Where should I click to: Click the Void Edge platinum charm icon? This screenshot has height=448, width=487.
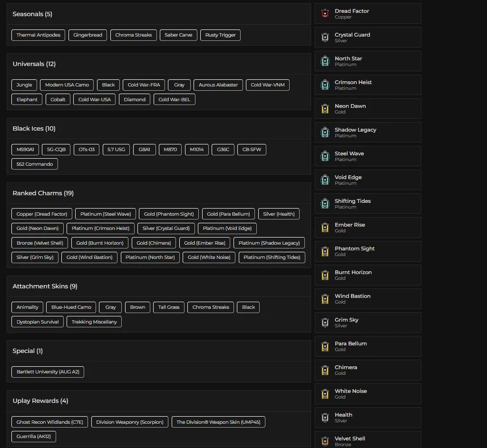pos(325,180)
